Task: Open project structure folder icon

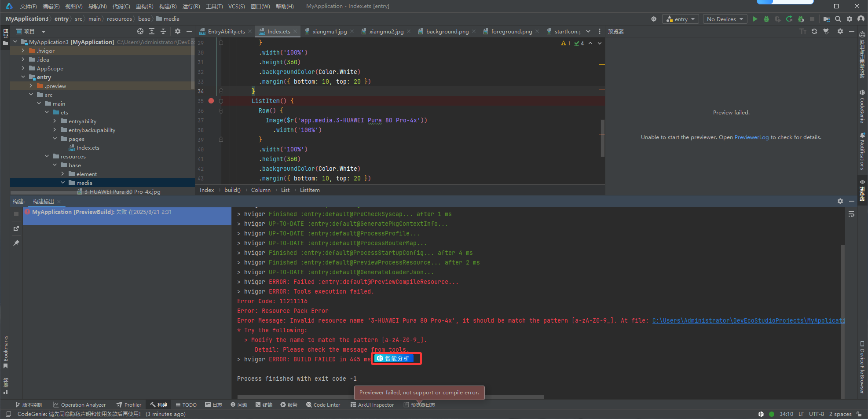Action: click(827, 19)
